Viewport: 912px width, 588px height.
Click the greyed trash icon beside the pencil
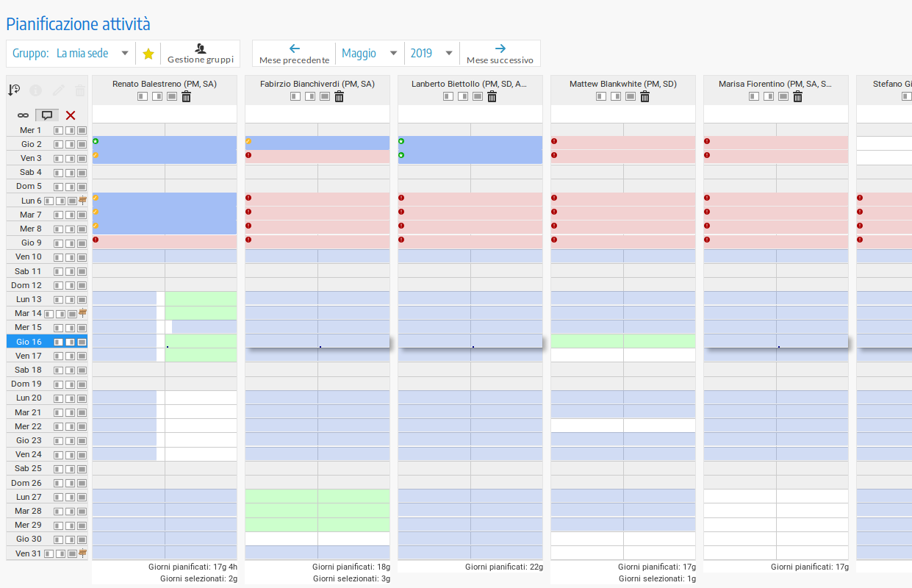80,90
